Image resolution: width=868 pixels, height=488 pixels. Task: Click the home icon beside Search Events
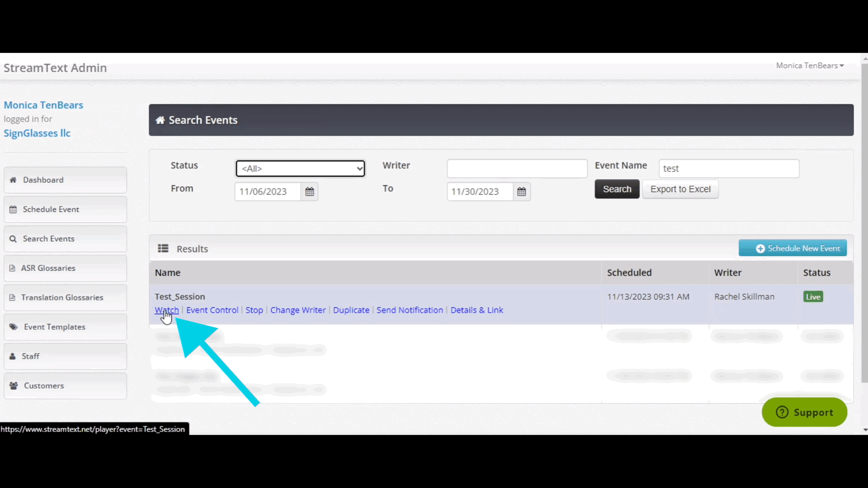(160, 120)
